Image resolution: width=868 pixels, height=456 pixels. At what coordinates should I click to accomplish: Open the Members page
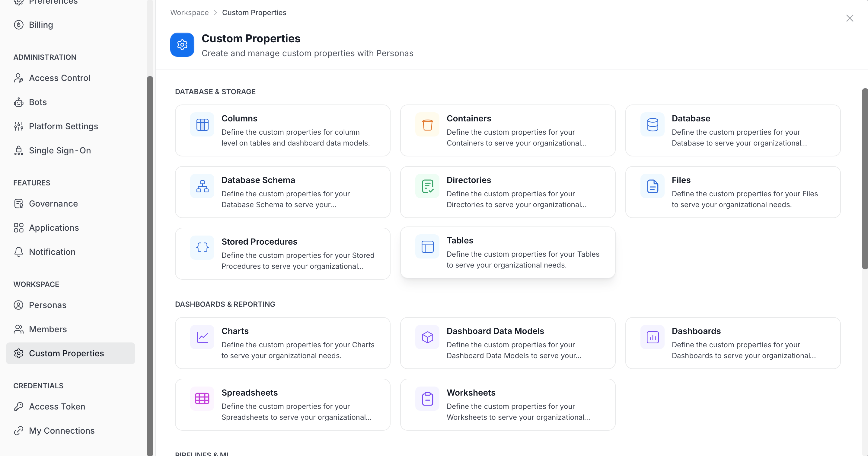71,329
